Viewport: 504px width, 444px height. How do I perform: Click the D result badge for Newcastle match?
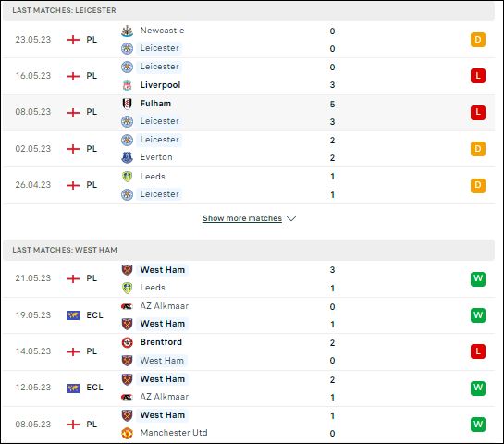coord(478,40)
